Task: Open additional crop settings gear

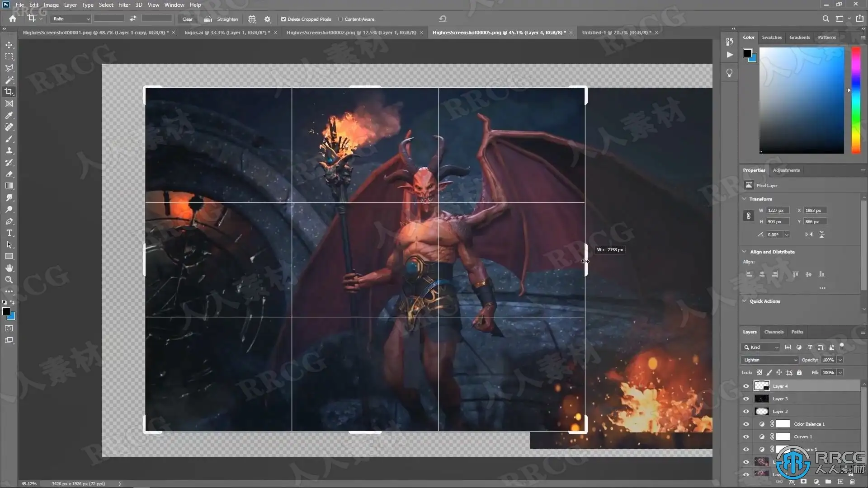Action: coord(268,19)
